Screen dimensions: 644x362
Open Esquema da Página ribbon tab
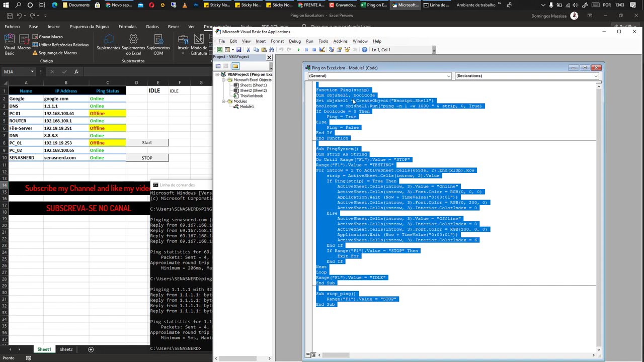(89, 27)
